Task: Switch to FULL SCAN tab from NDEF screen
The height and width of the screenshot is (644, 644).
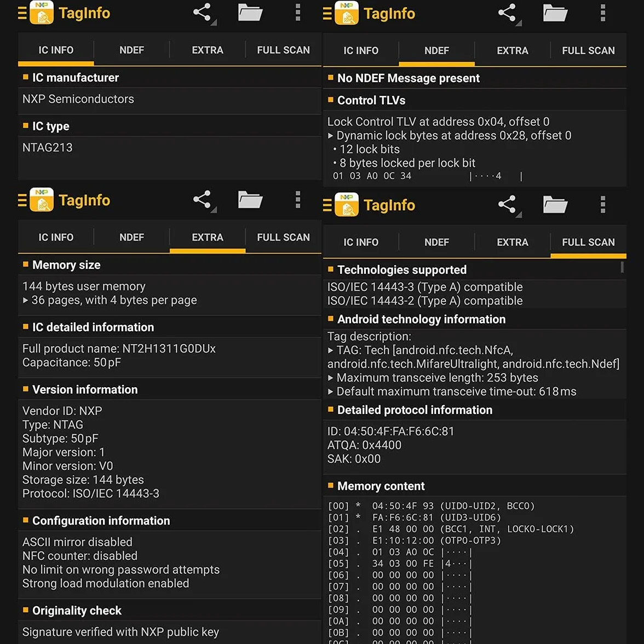Action: pos(589,50)
